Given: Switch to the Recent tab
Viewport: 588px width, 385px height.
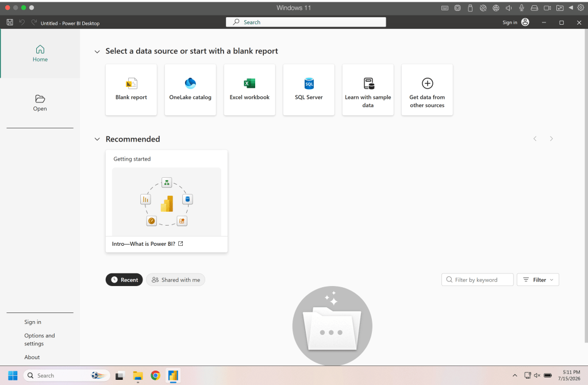Looking at the screenshot, I should [124, 280].
